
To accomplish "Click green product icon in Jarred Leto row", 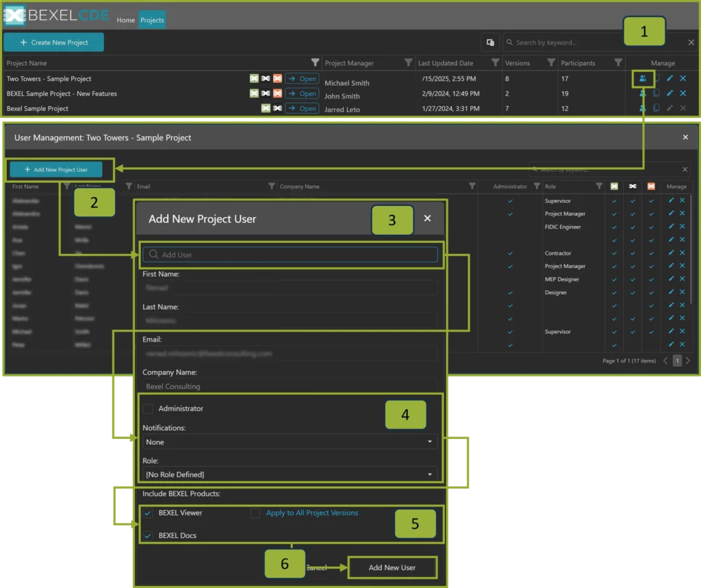I will [266, 108].
